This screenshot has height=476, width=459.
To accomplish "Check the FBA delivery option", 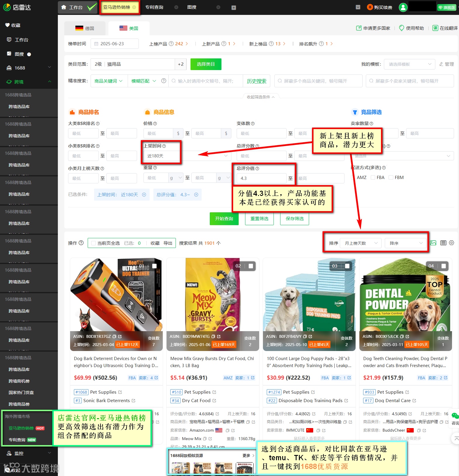I will (373, 178).
